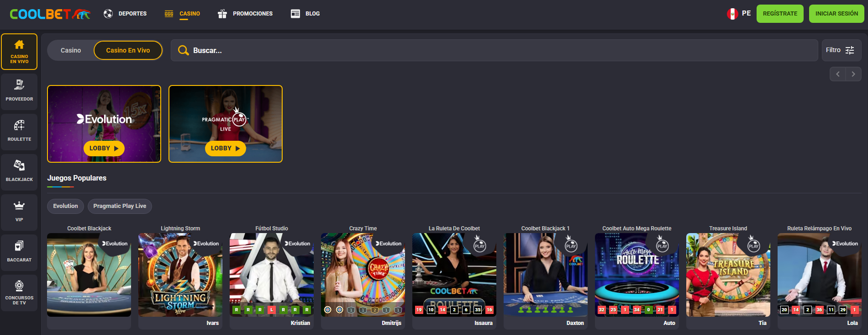868x335 pixels.
Task: Toggle the Pragmatic Play Live filter chip
Action: (120, 206)
